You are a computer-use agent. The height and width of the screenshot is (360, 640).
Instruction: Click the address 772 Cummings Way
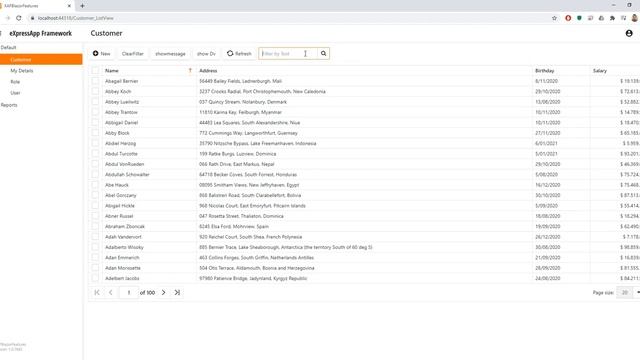click(x=248, y=133)
